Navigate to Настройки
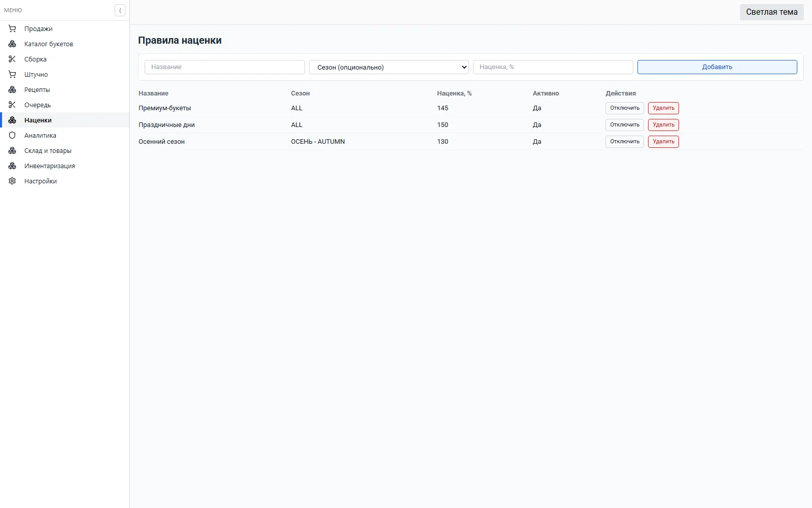Image resolution: width=812 pixels, height=508 pixels. (x=65, y=181)
